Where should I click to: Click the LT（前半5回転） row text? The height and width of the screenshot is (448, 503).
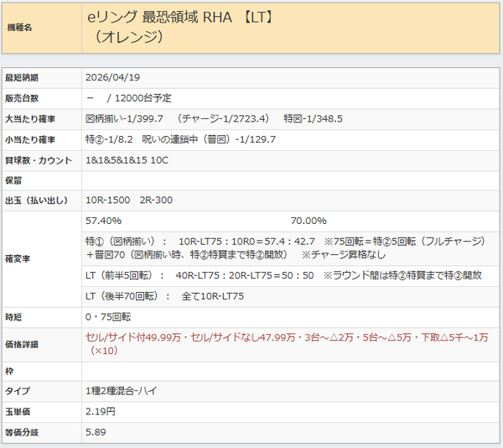coord(283,275)
